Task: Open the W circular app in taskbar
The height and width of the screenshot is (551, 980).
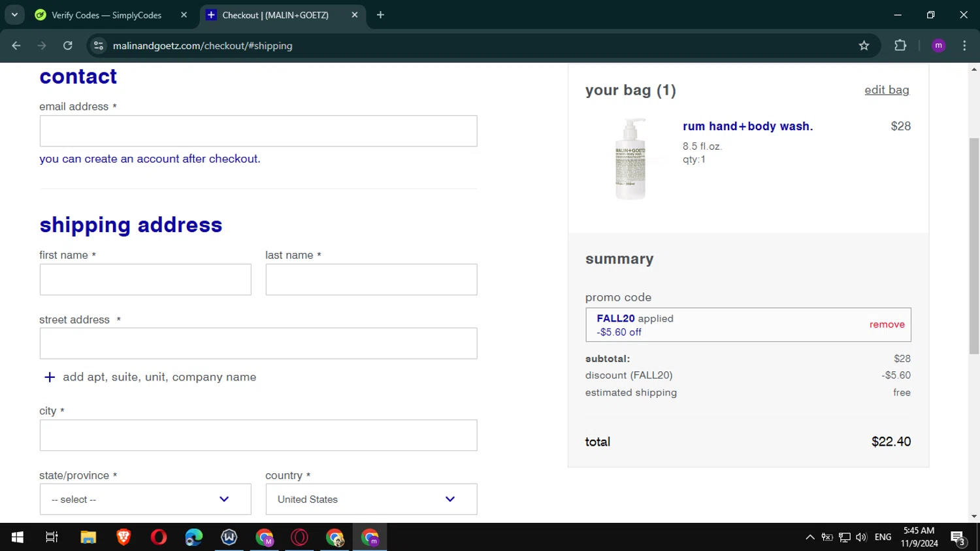Action: (229, 537)
